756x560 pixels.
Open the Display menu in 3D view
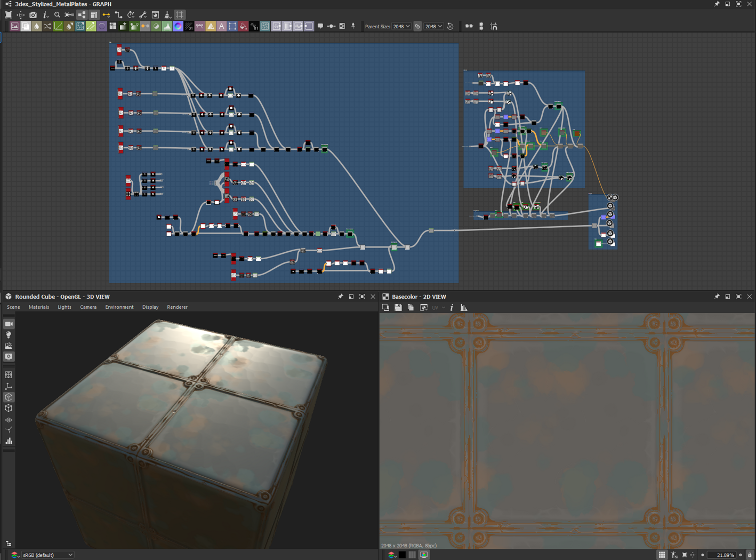click(150, 307)
